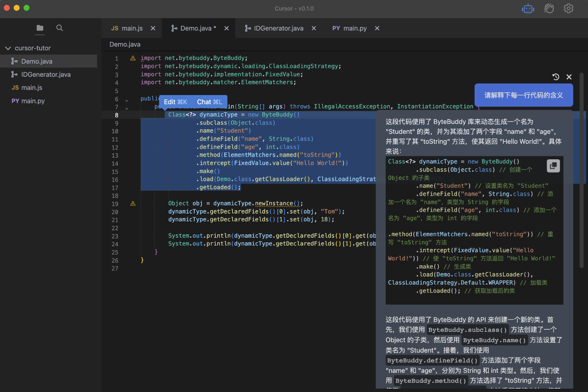Open IDGenerator.java in the file tree
This screenshot has width=588, height=392.
coord(49,74)
